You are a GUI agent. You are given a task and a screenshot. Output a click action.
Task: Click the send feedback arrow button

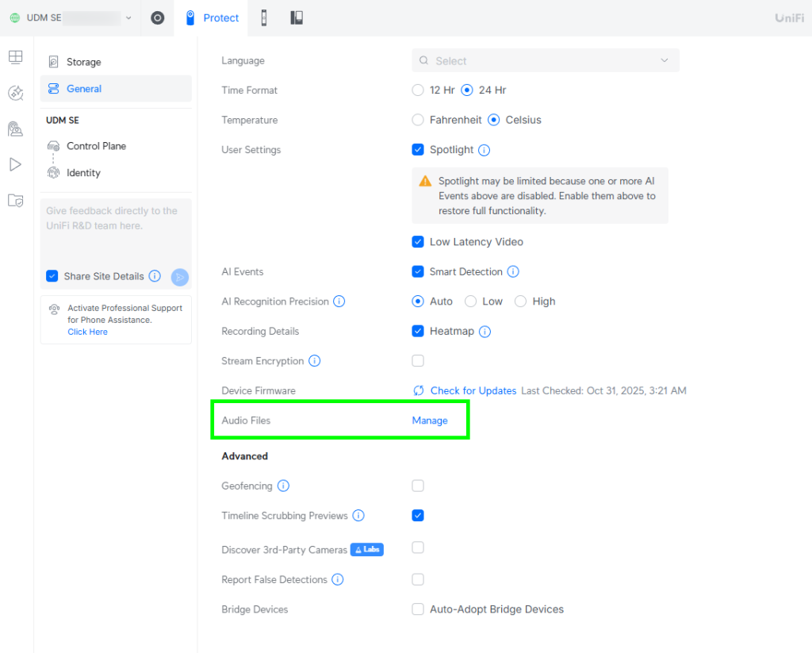180,277
